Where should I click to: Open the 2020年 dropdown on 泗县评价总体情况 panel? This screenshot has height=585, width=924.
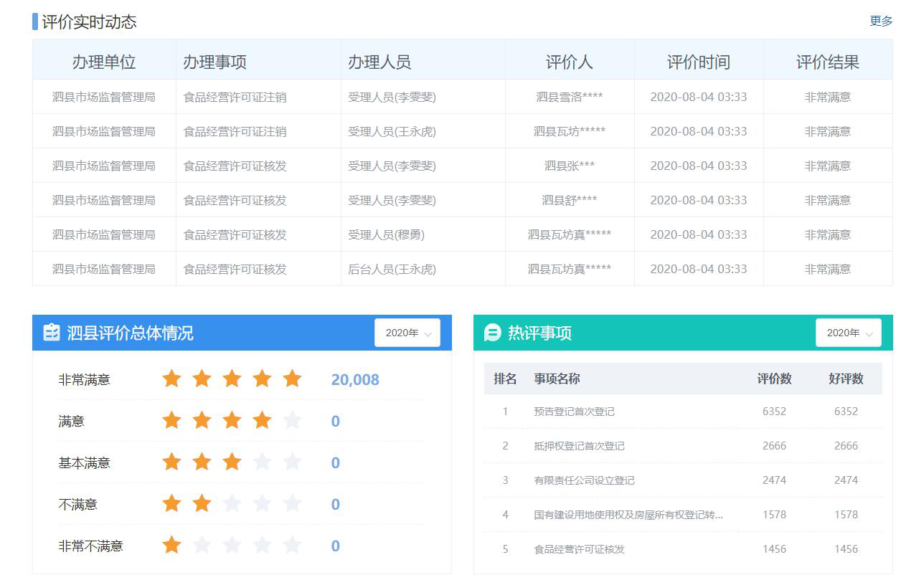(x=407, y=332)
